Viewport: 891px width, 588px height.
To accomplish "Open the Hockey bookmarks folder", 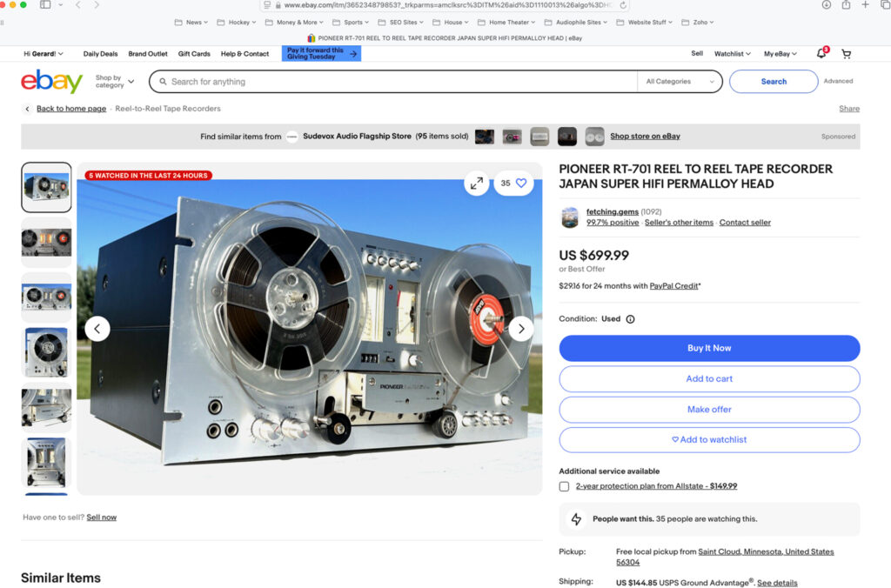I will click(x=237, y=23).
